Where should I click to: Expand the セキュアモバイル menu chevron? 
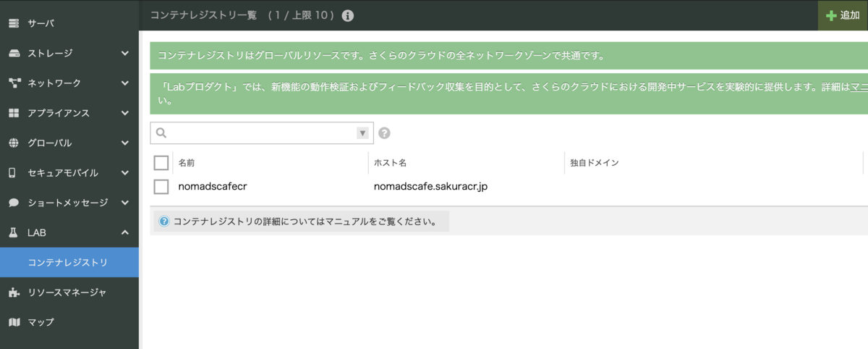coord(125,173)
